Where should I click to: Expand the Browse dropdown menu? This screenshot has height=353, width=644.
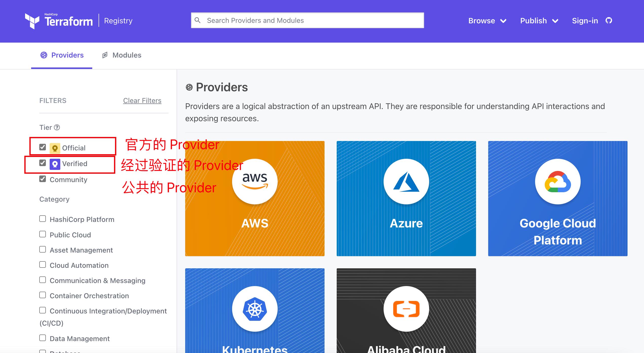click(486, 21)
